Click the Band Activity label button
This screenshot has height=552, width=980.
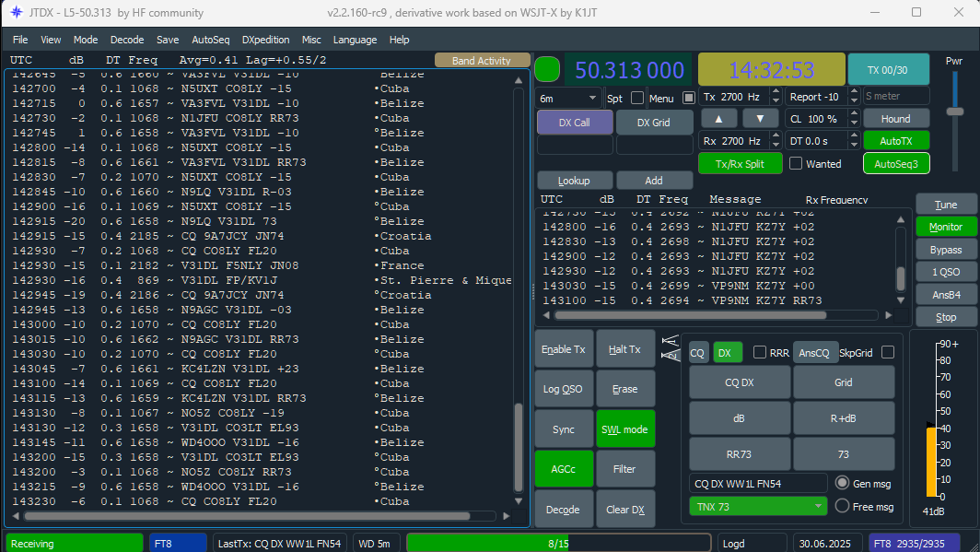(481, 60)
